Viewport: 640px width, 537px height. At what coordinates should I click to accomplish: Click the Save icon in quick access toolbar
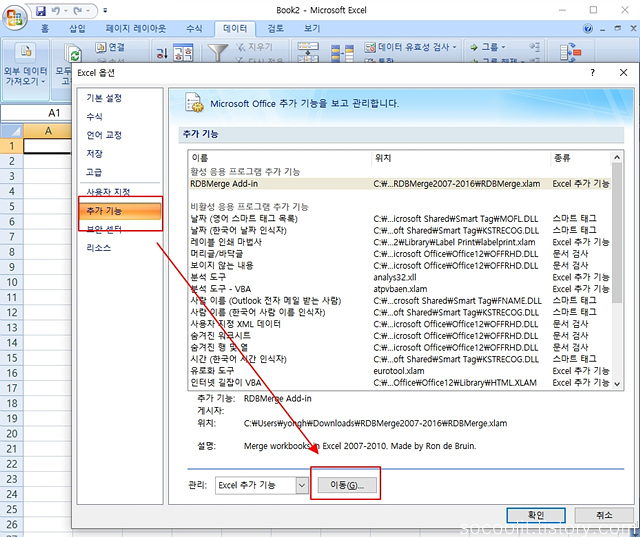pos(41,11)
